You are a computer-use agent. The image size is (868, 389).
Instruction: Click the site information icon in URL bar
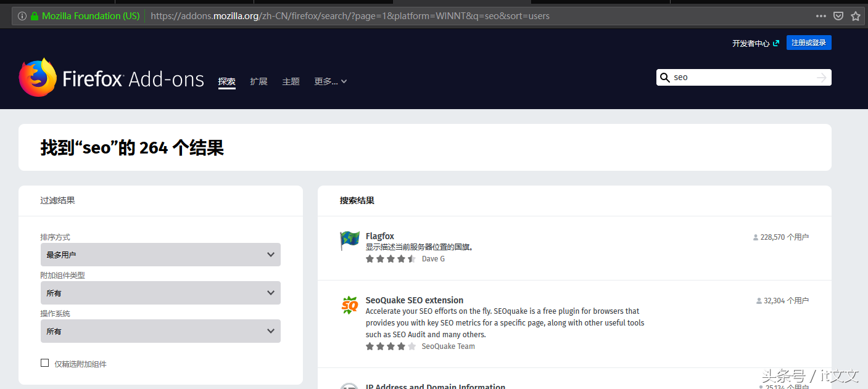[x=22, y=16]
